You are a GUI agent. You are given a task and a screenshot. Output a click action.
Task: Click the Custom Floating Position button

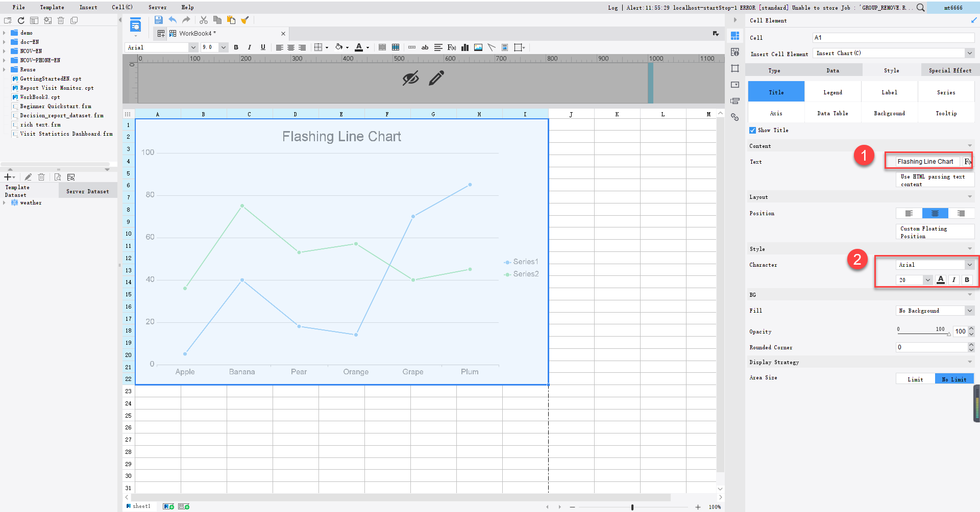tap(935, 232)
